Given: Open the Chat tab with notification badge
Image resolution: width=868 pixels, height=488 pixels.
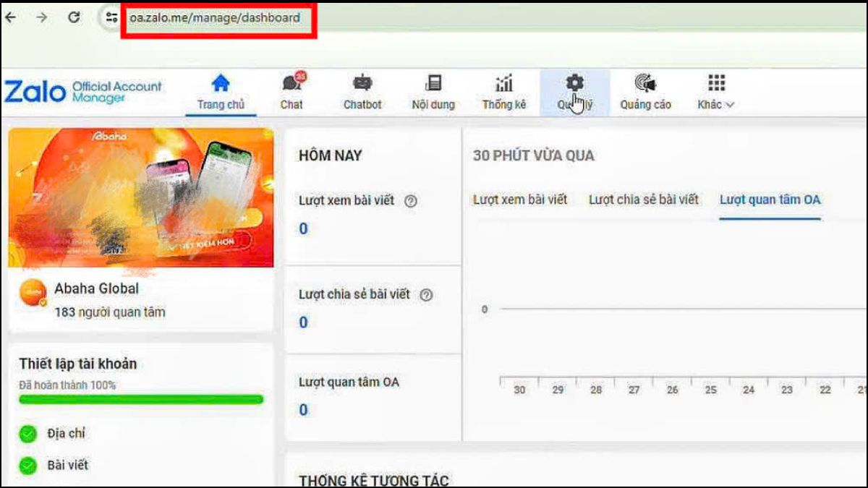Looking at the screenshot, I should pyautogui.click(x=292, y=93).
